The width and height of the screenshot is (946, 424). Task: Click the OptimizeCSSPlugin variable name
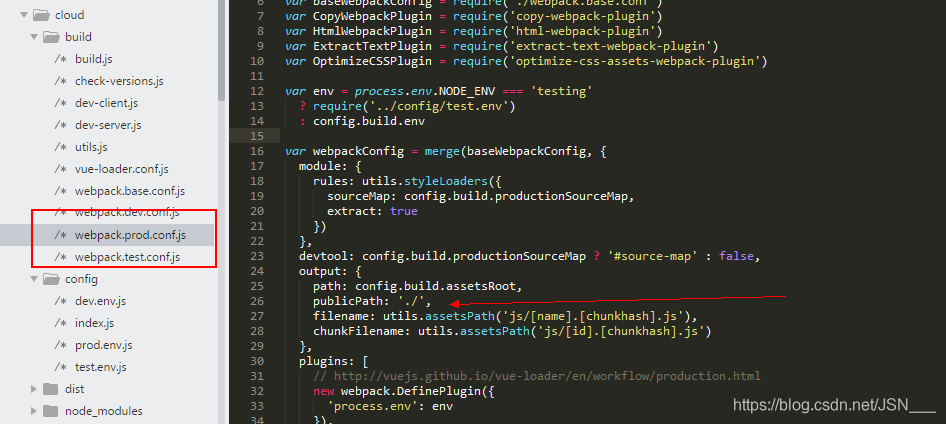372,61
